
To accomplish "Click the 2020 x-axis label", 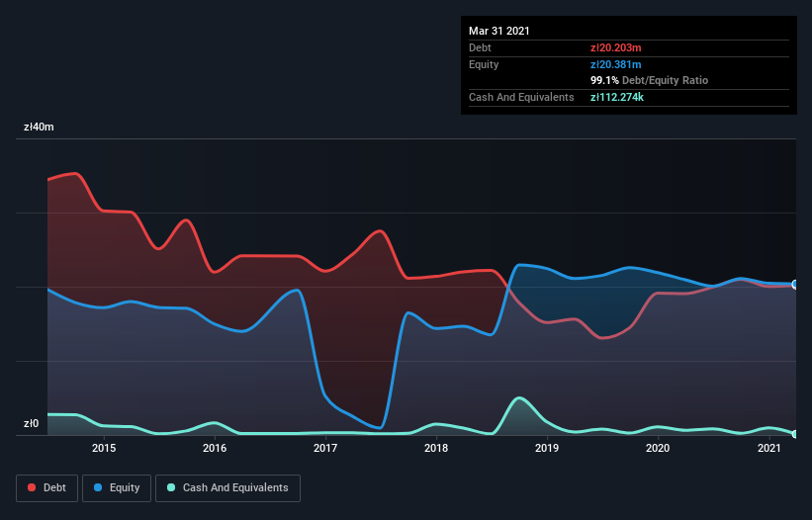I will 658,448.
